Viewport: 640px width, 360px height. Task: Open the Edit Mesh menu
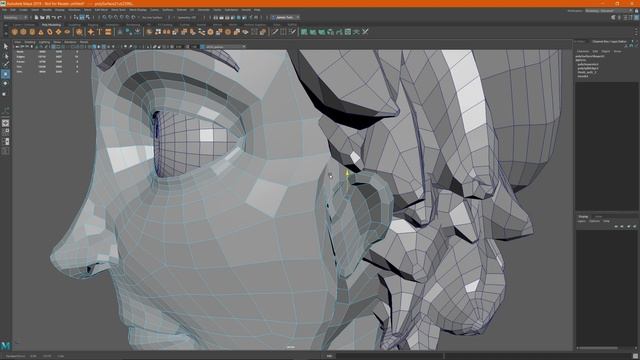coord(101,9)
